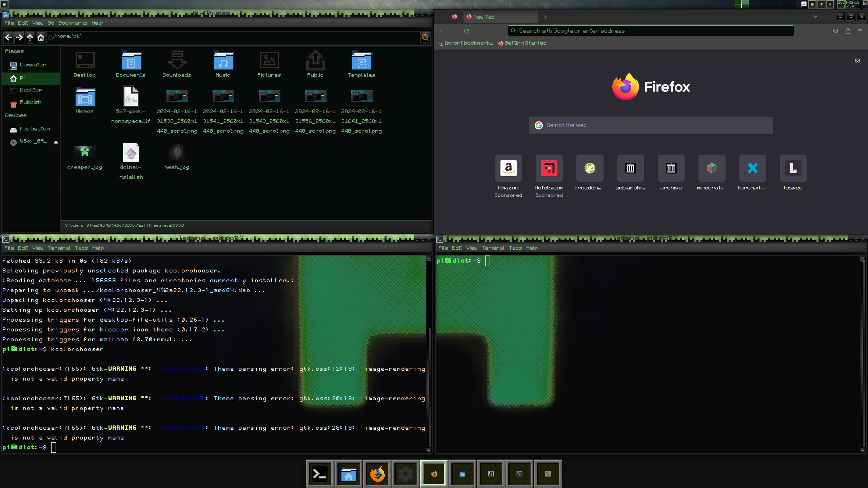
Task: Open the Tabs menu in the left terminal
Action: [x=81, y=248]
